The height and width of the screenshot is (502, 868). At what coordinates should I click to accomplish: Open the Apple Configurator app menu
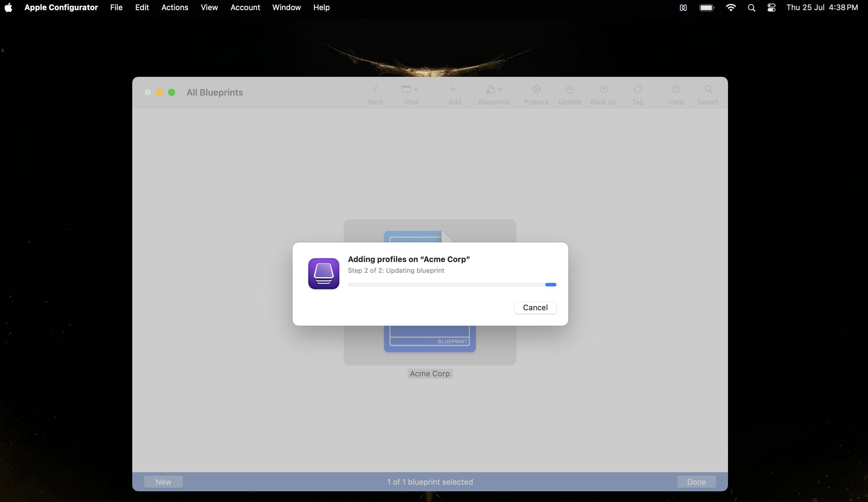point(61,7)
